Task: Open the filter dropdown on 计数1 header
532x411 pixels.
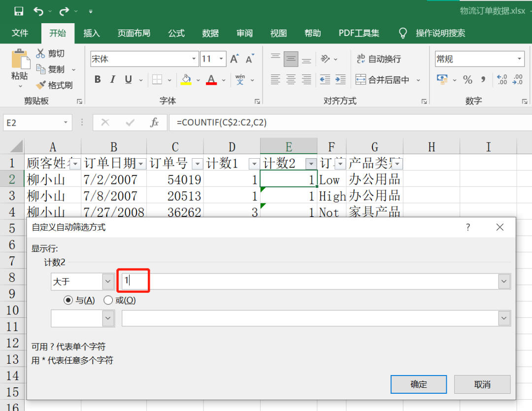Action: click(x=254, y=164)
